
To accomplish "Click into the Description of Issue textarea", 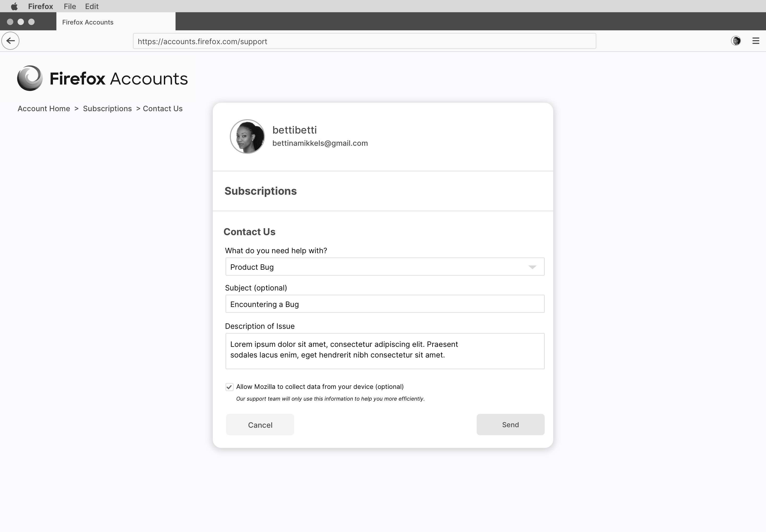I will (x=385, y=351).
